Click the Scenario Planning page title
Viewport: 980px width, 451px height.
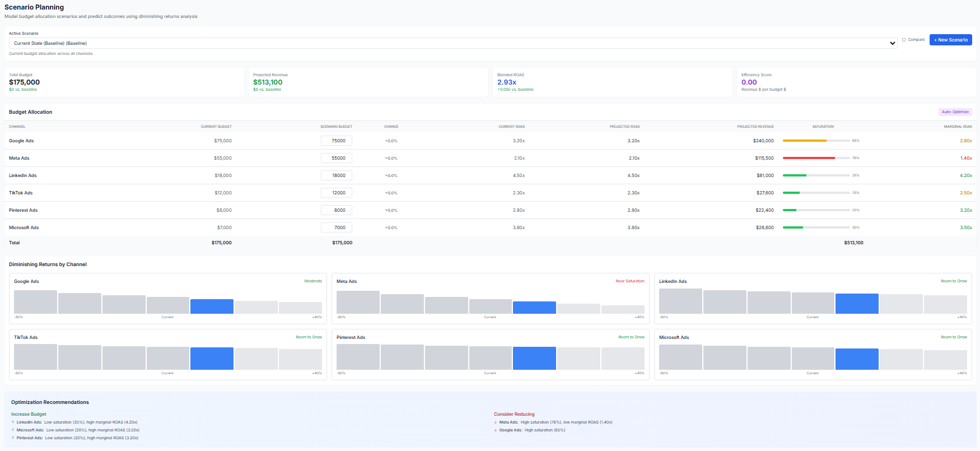pos(34,7)
